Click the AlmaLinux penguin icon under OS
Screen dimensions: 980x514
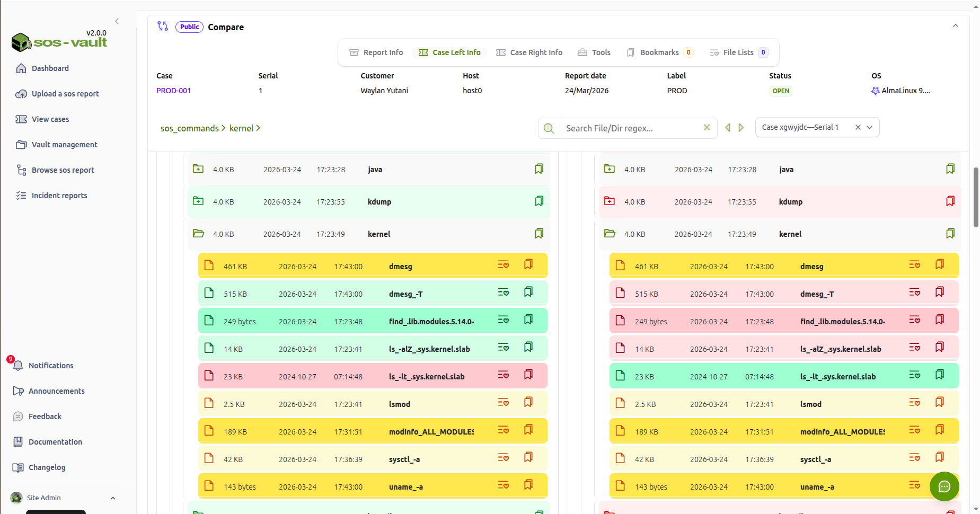coord(875,91)
